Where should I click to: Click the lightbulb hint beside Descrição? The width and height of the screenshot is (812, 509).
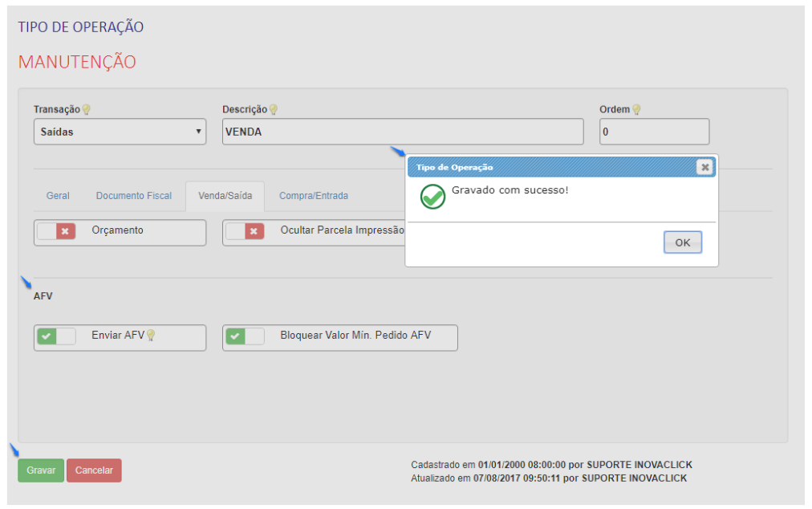pos(273,110)
